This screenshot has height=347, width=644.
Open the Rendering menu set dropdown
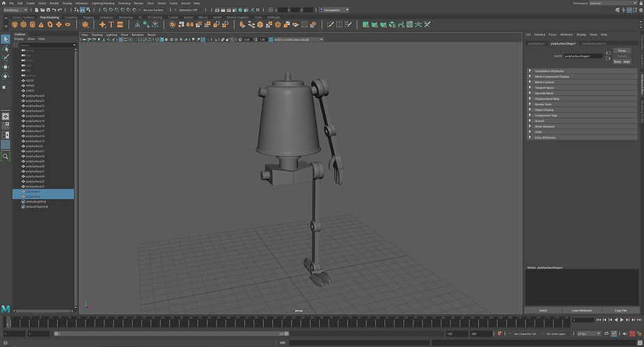pyautogui.click(x=15, y=10)
